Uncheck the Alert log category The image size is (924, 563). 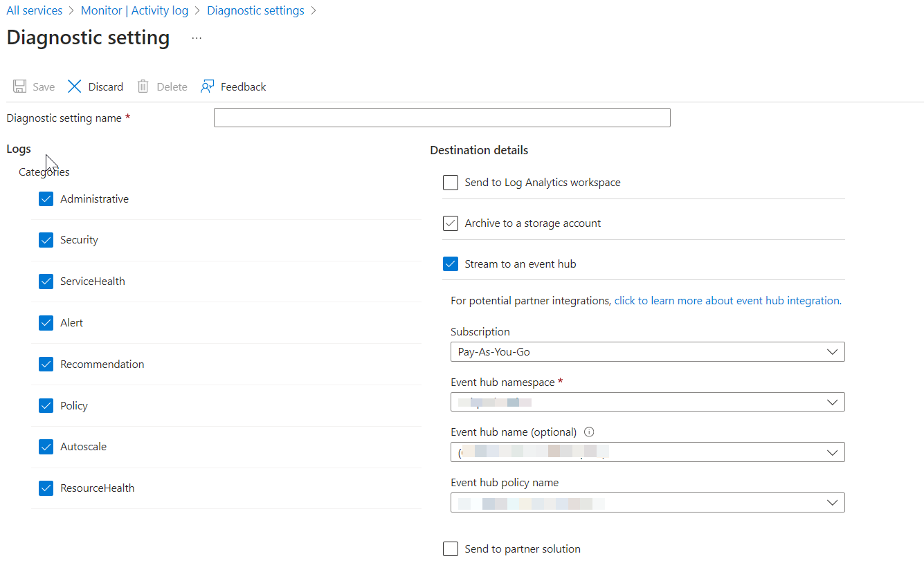46,323
